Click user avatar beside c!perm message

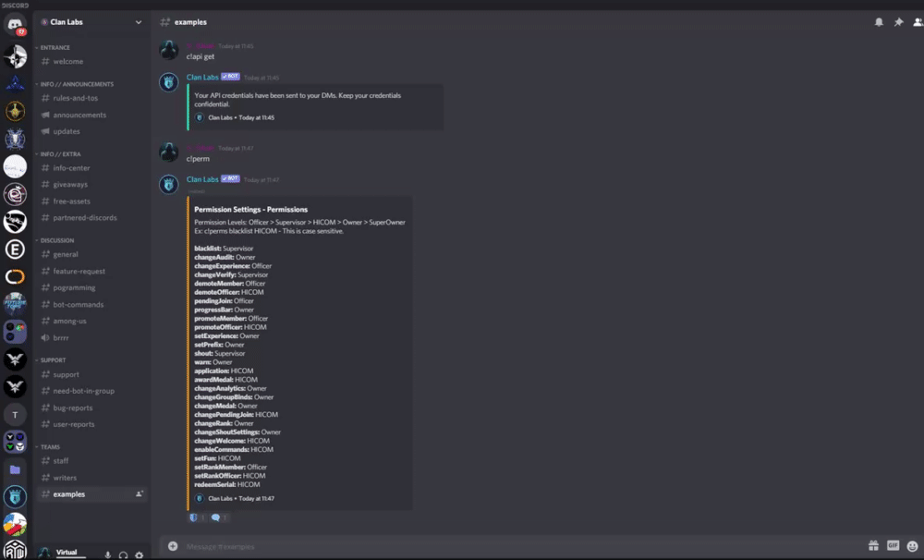click(x=168, y=152)
